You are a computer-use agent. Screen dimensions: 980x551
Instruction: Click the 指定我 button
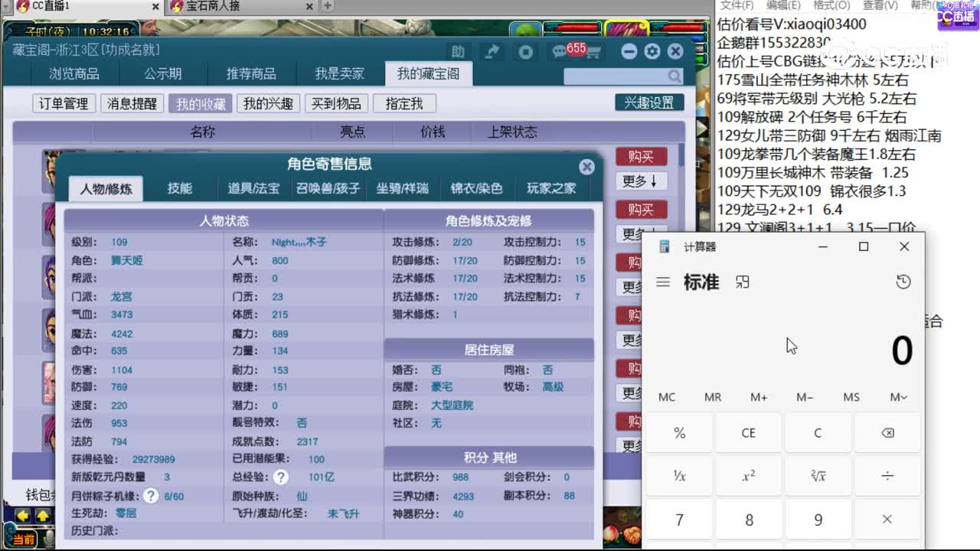pos(404,103)
